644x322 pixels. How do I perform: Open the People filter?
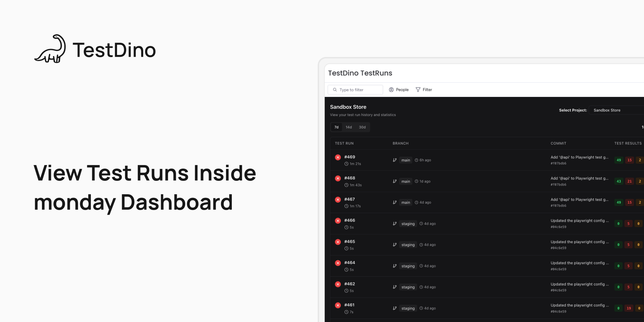tap(399, 90)
